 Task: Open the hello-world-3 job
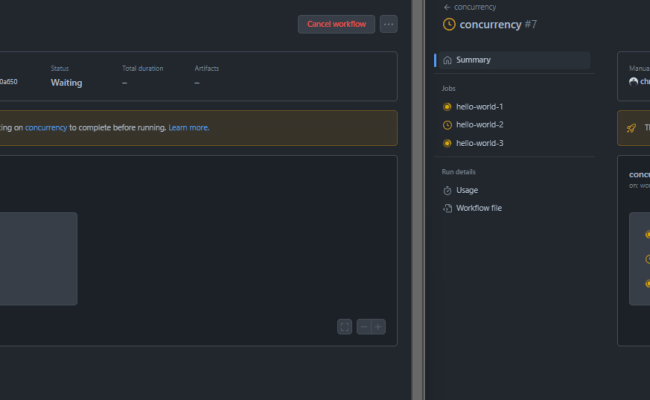tap(480, 143)
